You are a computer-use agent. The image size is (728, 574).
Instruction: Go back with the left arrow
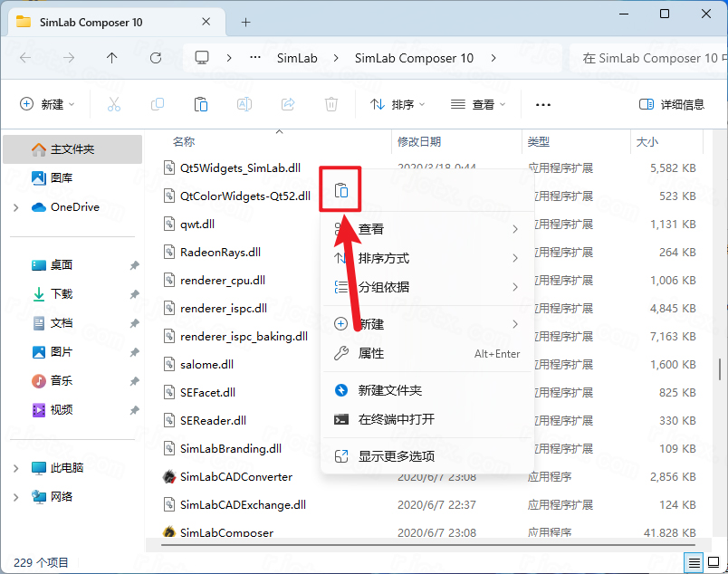(25, 58)
